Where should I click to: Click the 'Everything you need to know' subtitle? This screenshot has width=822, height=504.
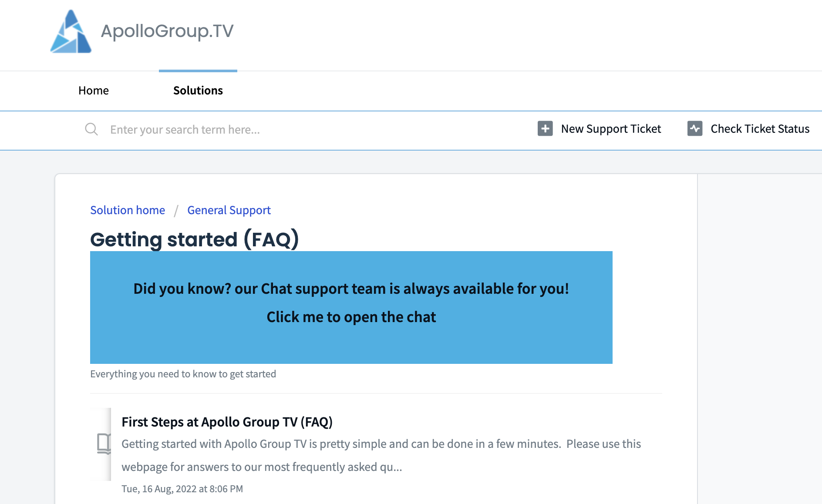183,374
